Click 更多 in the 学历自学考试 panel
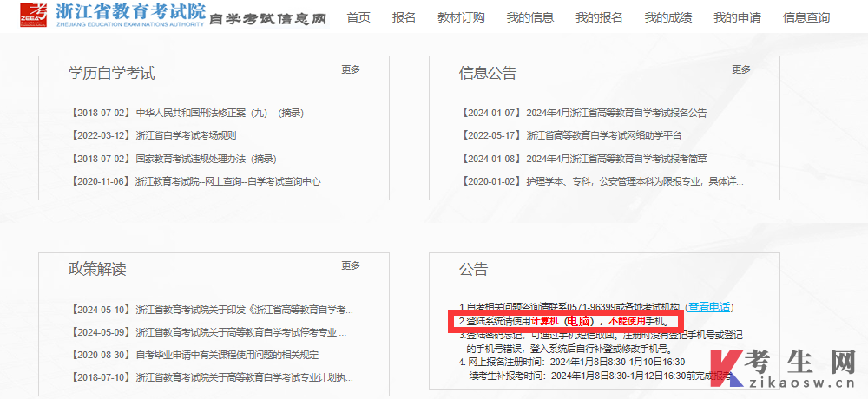 [351, 69]
